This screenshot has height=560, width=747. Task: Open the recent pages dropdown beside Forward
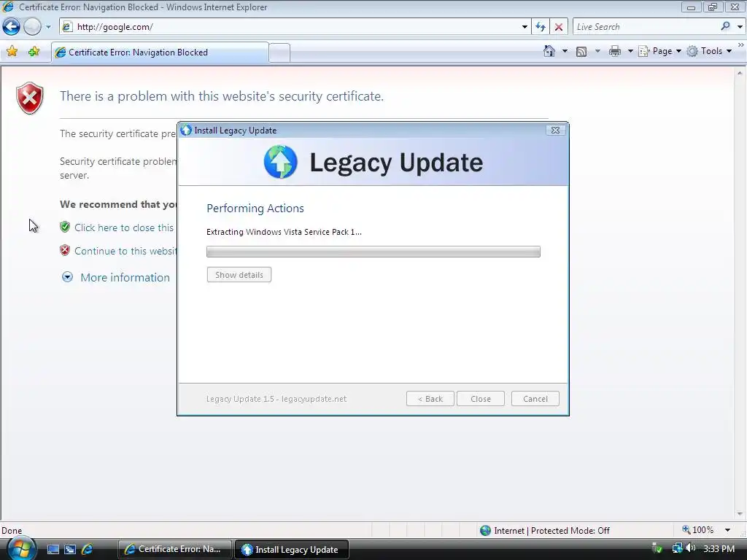[48, 27]
